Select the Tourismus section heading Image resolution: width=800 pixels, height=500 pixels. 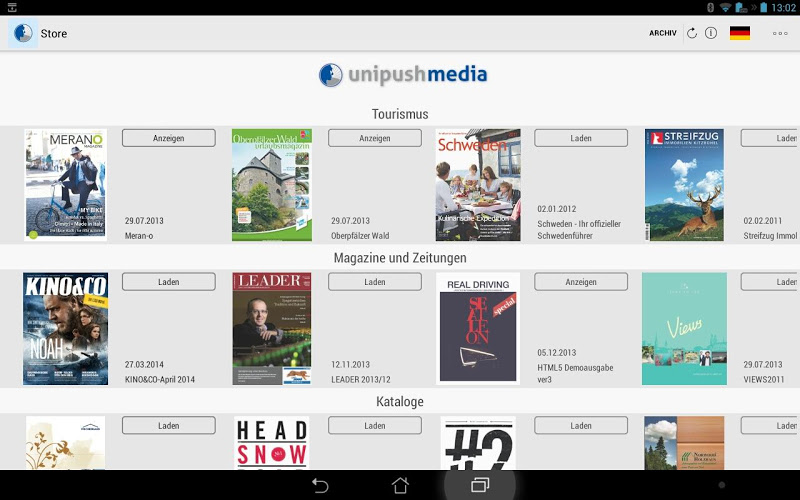click(400, 114)
